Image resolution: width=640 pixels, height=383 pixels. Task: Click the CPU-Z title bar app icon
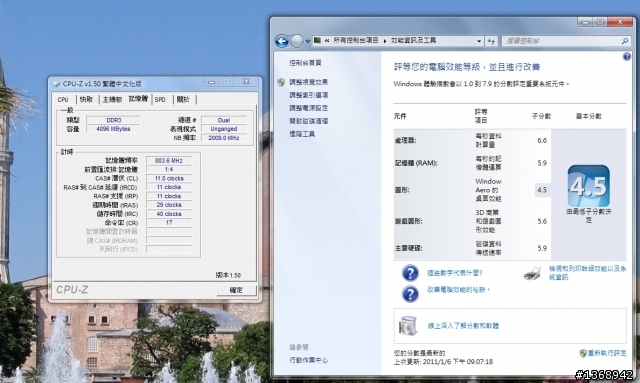click(x=56, y=84)
